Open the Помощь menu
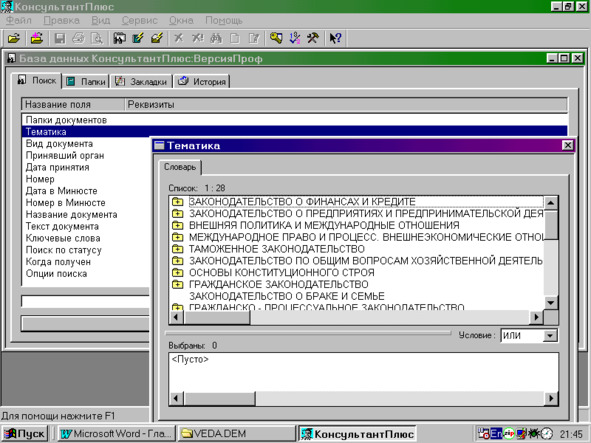The height and width of the screenshot is (443, 591). (x=224, y=20)
